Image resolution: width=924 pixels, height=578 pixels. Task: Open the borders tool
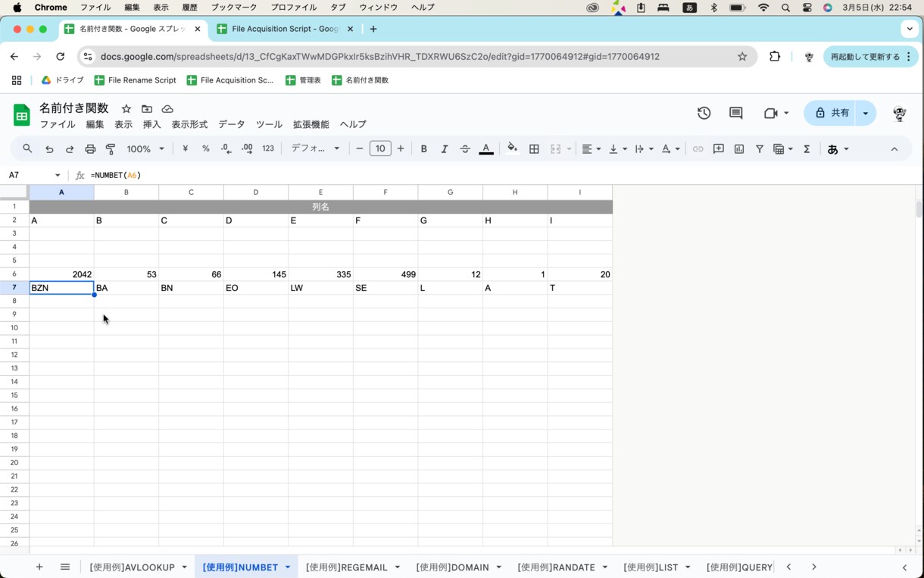[534, 149]
